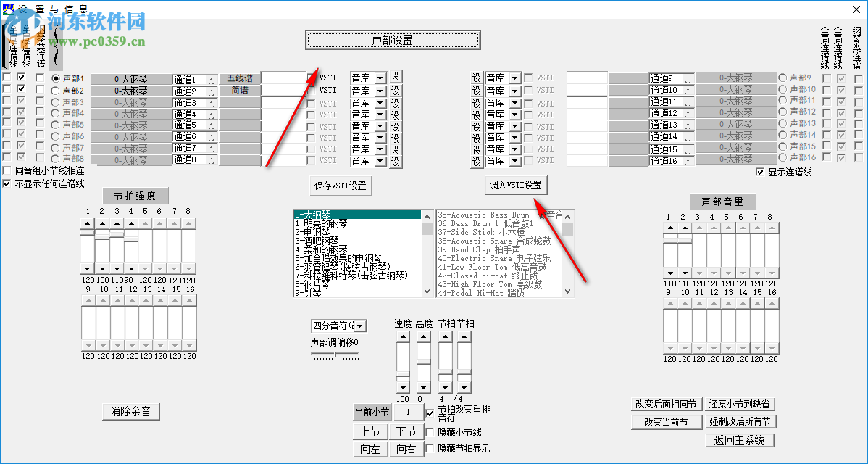
Task: Click the up arrow of the 速度 slider
Action: tap(403, 336)
